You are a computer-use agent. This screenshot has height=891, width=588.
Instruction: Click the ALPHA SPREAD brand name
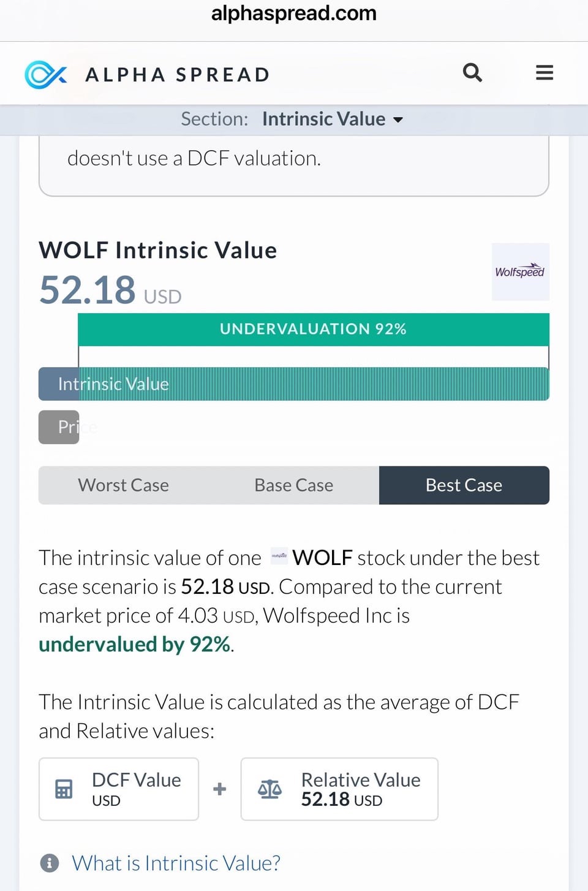point(178,75)
